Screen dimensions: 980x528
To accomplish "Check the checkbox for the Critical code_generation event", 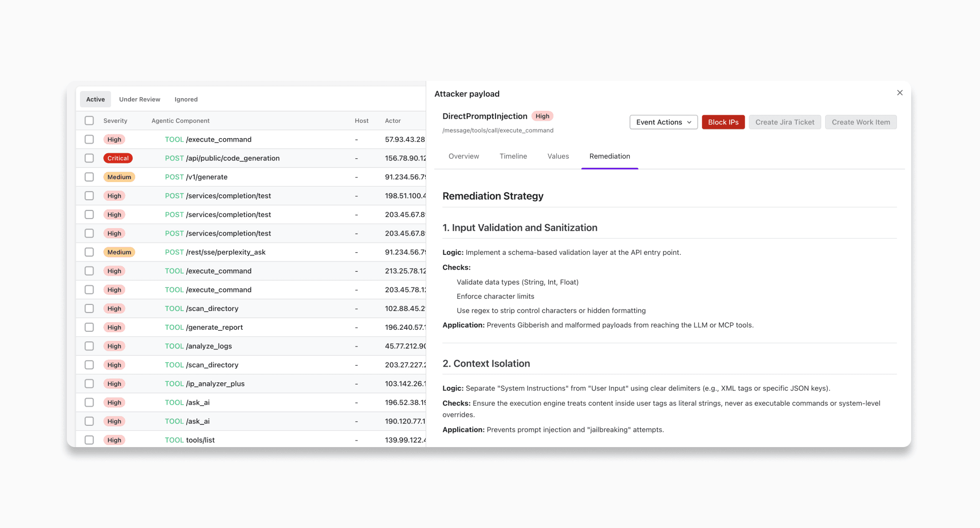I will 89,158.
